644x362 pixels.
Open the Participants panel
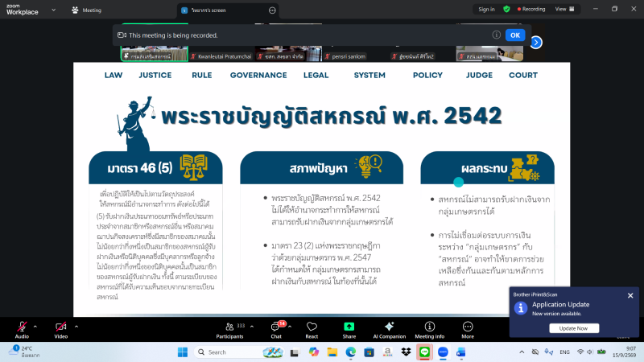[229, 330]
